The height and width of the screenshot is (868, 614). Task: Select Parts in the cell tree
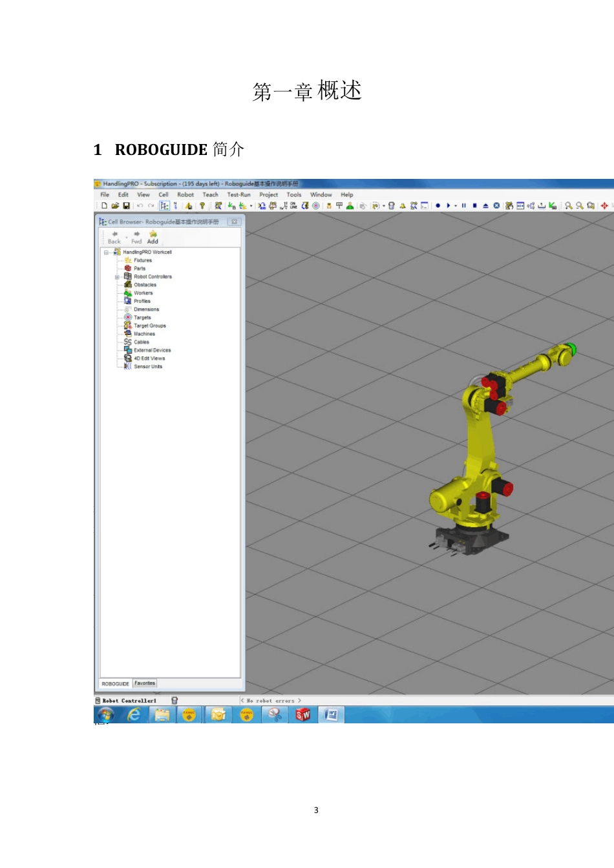(140, 269)
